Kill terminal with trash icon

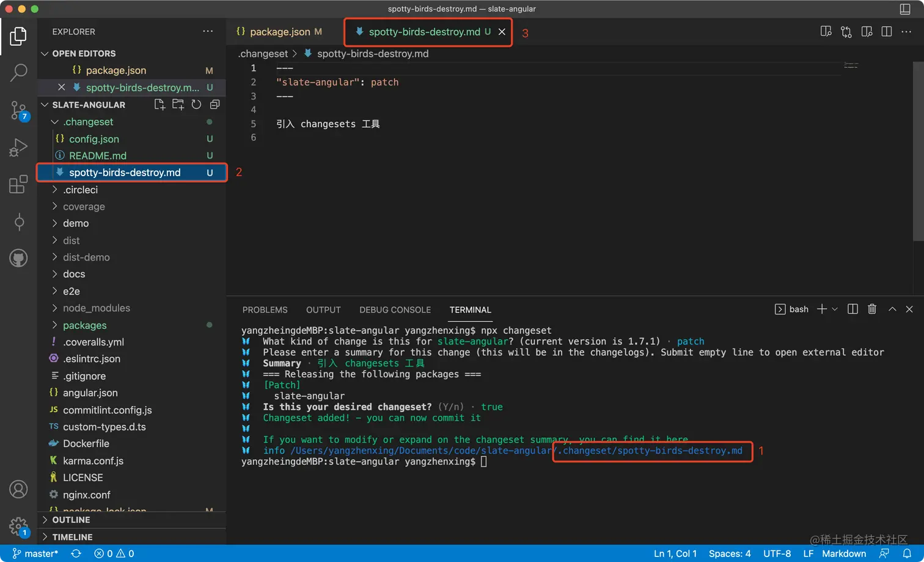872,309
